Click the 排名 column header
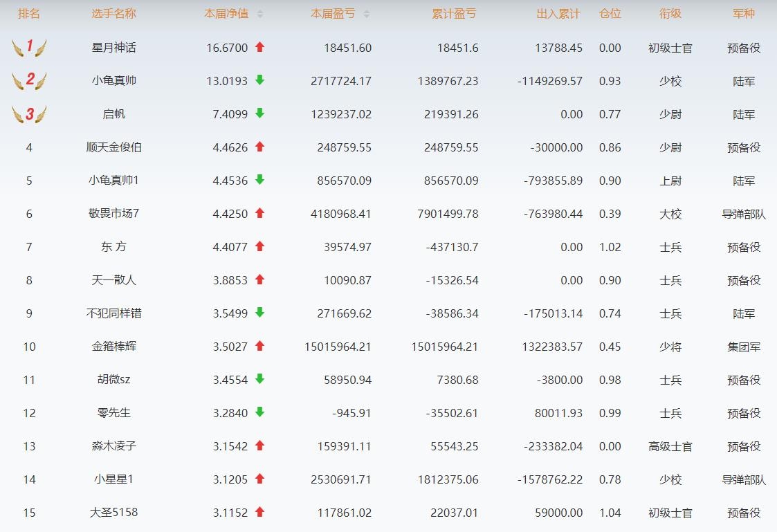777x532 pixels. pyautogui.click(x=29, y=14)
